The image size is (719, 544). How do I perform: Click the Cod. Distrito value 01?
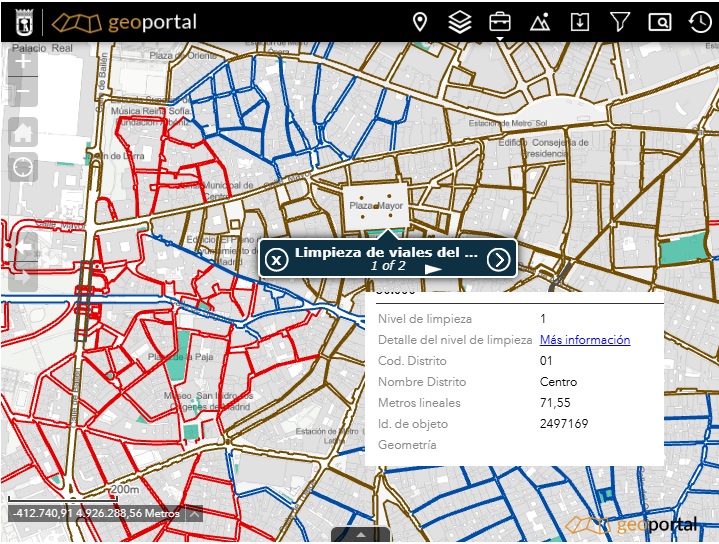pyautogui.click(x=546, y=361)
